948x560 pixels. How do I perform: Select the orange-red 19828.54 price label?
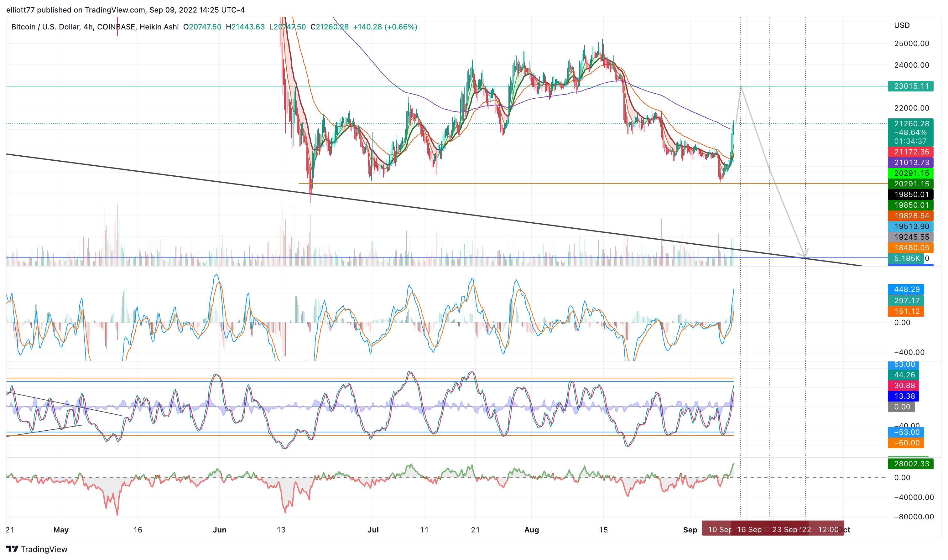click(x=910, y=216)
